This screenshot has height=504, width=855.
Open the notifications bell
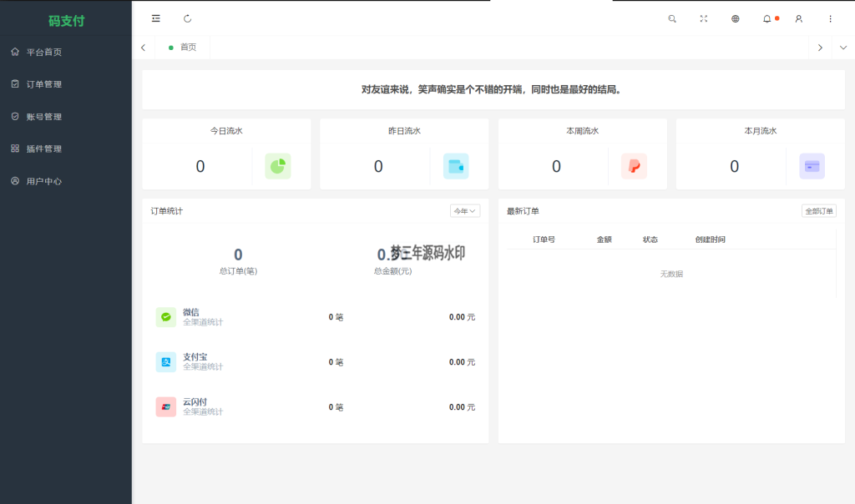(x=766, y=18)
